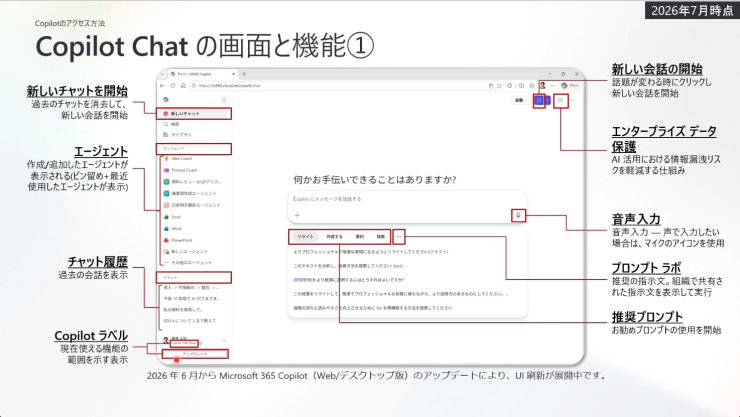Open the Word agent in the sidebar
This screenshot has height=417, width=740.
(173, 229)
